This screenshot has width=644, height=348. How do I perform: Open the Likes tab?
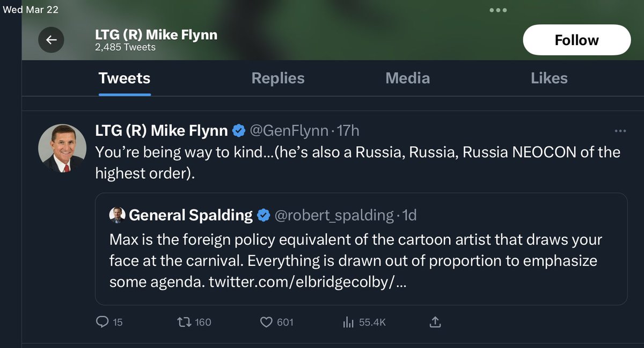tap(549, 78)
